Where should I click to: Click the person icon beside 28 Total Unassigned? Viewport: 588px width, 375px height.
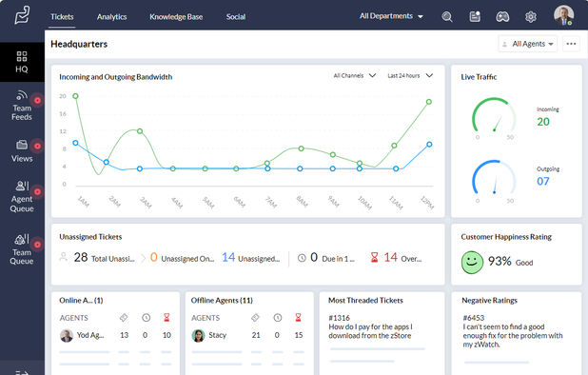pos(64,257)
